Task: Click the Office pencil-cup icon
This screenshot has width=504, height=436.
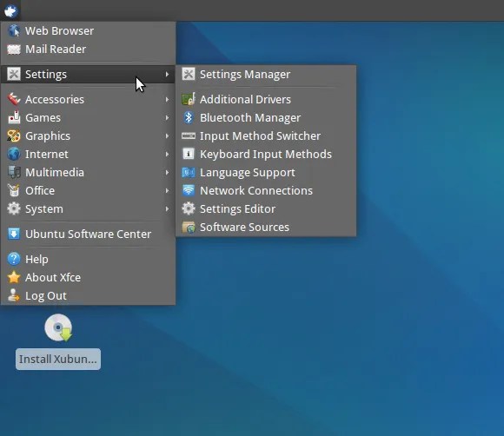Action: point(14,190)
